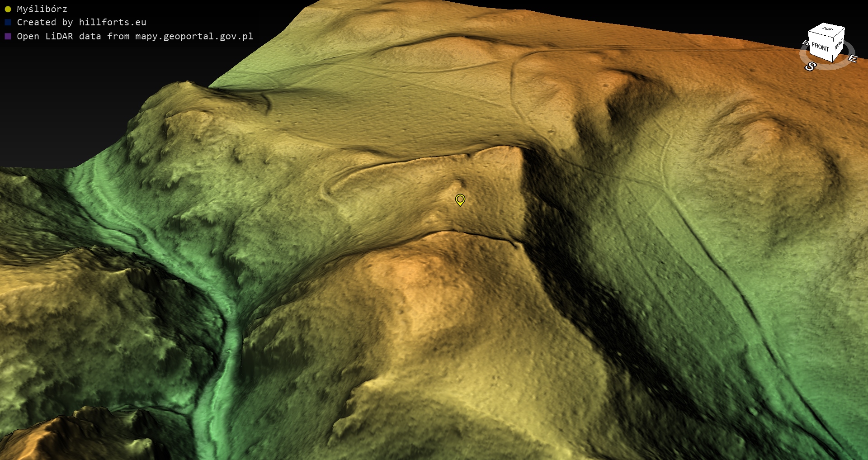Image resolution: width=868 pixels, height=460 pixels.
Task: Click the edge between FRONT and RIGHT cube faces
Action: click(834, 47)
